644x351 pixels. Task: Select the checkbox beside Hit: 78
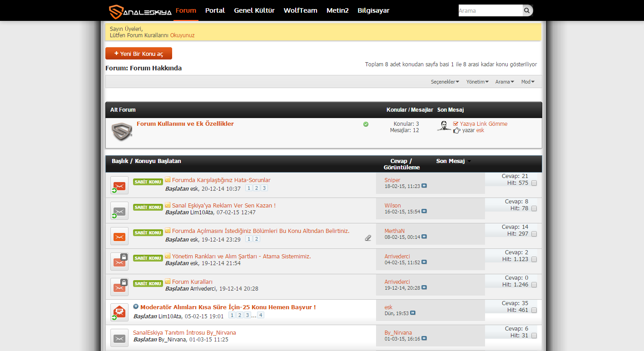coord(534,209)
